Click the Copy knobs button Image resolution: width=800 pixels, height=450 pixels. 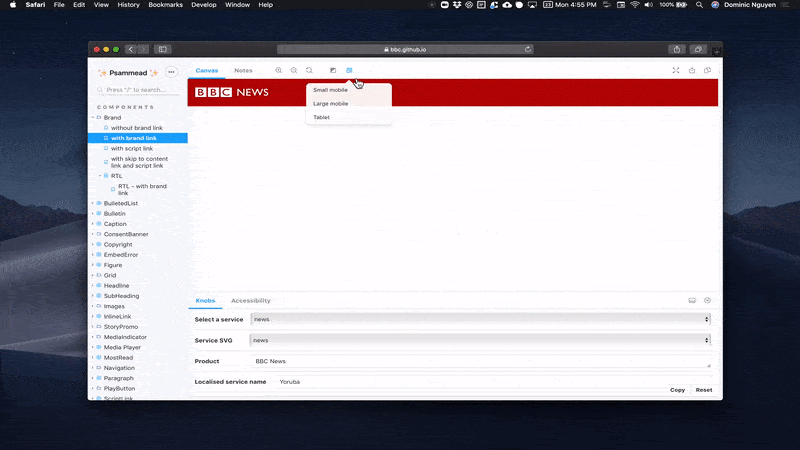pos(677,390)
